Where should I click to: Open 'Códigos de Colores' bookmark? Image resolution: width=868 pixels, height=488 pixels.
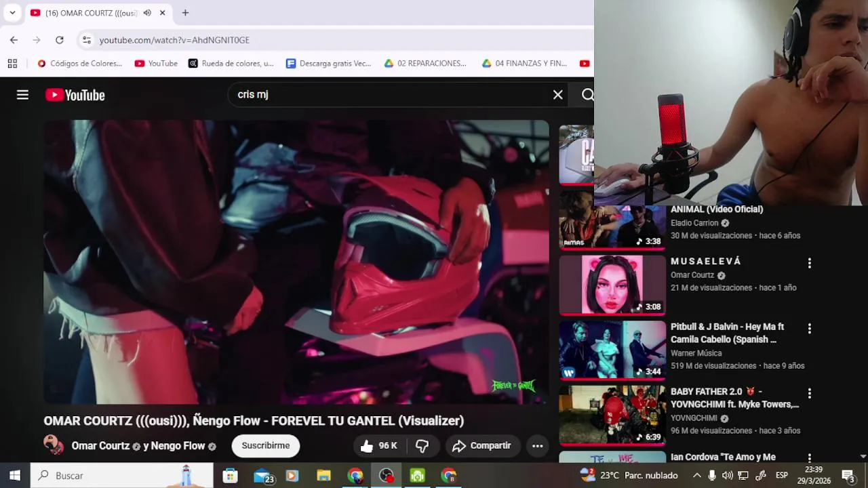[x=80, y=64]
